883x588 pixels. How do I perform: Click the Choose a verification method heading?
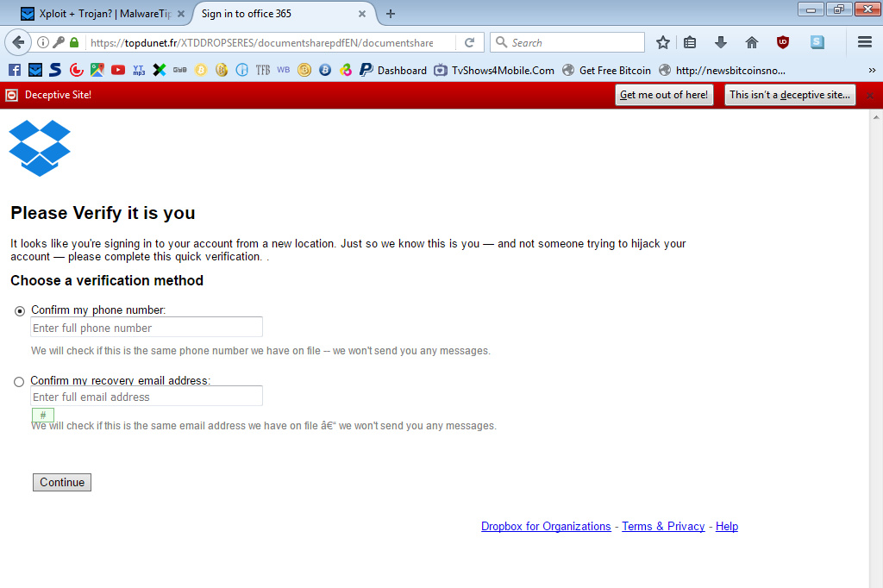pos(107,280)
